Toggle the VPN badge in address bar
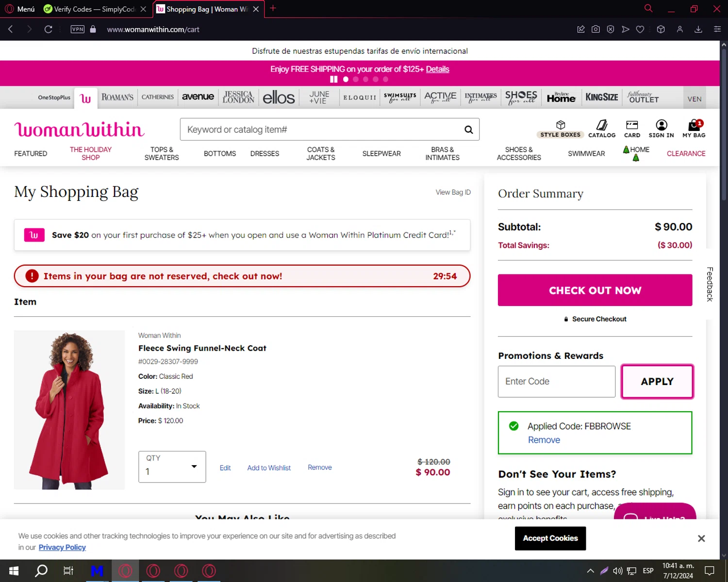Screen dimensions: 728x582 tap(78, 29)
